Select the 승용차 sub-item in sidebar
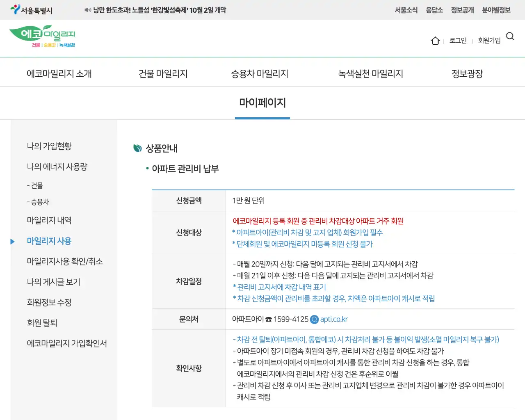 point(38,202)
